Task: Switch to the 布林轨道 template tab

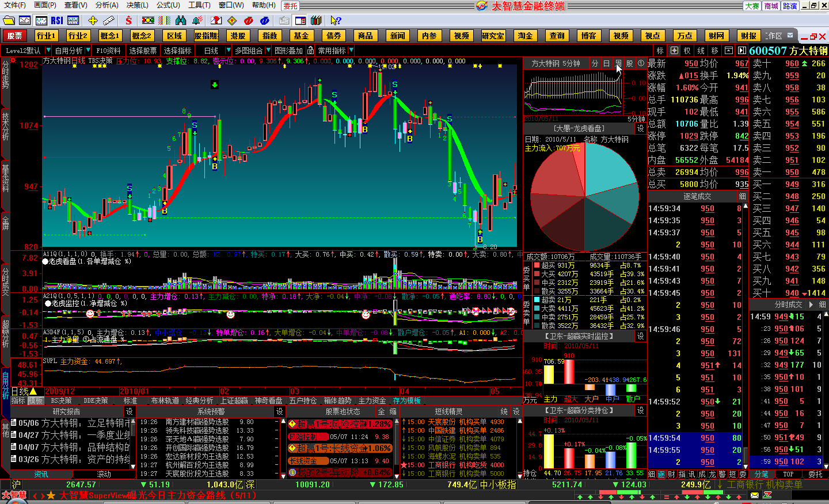Action: pyautogui.click(x=165, y=400)
